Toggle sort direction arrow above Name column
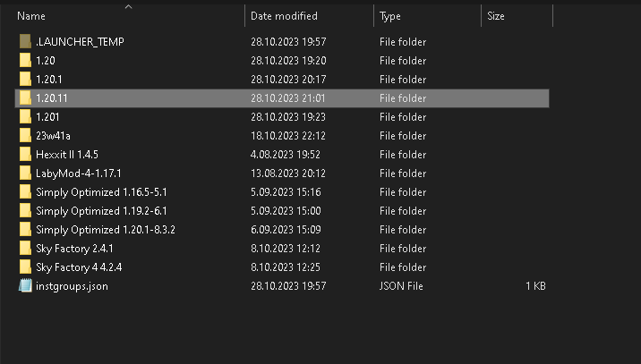641x364 pixels. pos(128,6)
